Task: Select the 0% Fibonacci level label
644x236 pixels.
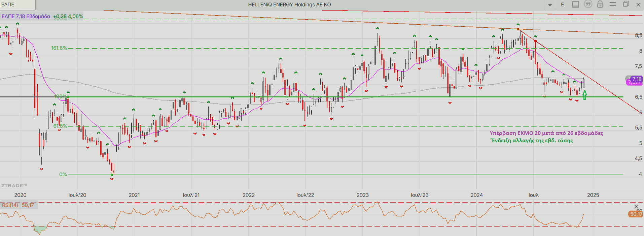Action: pos(63,175)
